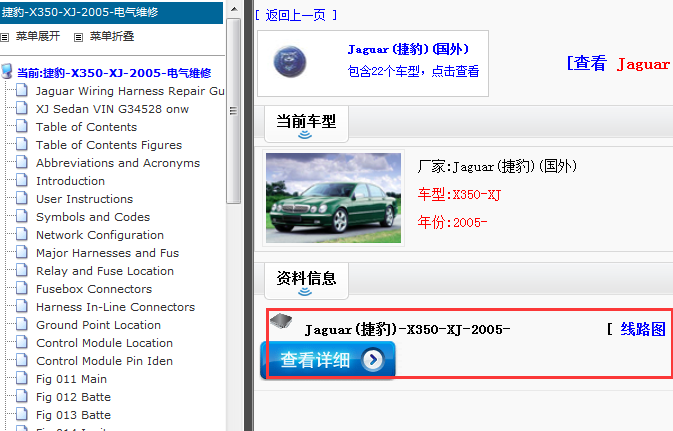This screenshot has height=431, width=673.
Task: Click page icon next to XJ Sedan VIN G34528
Action: point(22,109)
